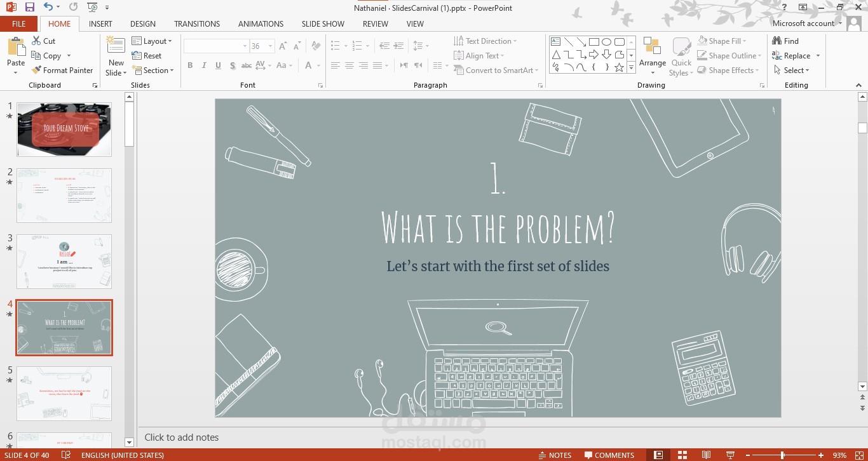Zoom in with the plus button
This screenshot has width=868, height=461.
click(x=821, y=455)
